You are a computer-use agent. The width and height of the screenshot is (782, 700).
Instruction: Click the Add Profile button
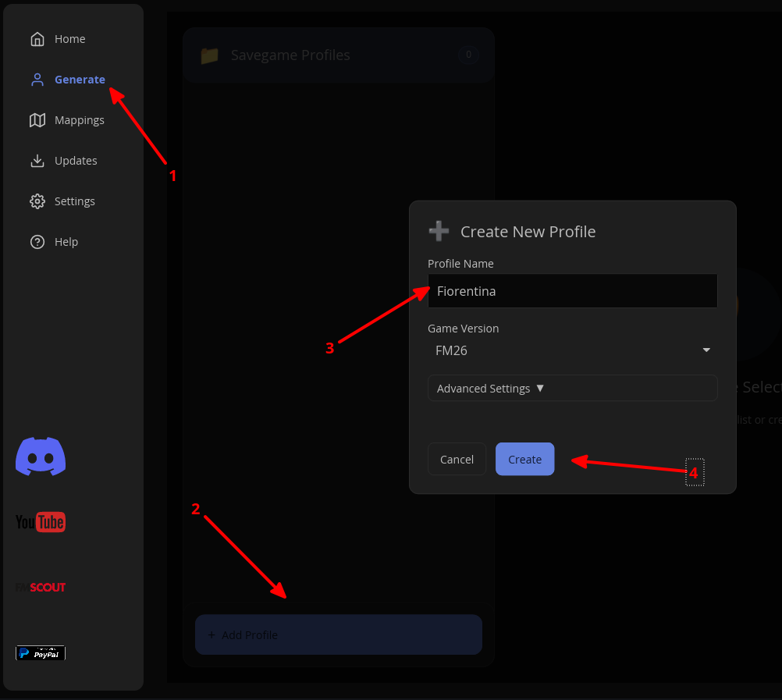pos(338,634)
